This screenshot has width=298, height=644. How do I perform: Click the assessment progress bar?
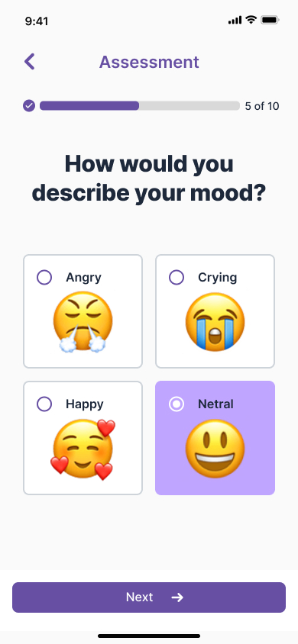click(x=140, y=106)
